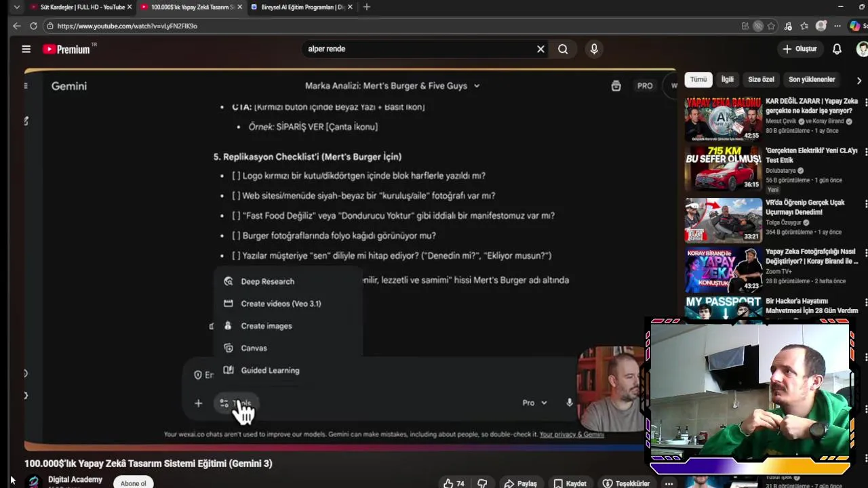This screenshot has width=868, height=488.
Task: Show more filter chips with arrow
Action: click(x=859, y=80)
